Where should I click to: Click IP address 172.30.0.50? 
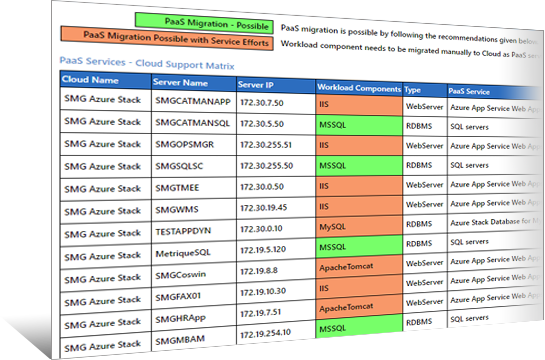[262, 187]
